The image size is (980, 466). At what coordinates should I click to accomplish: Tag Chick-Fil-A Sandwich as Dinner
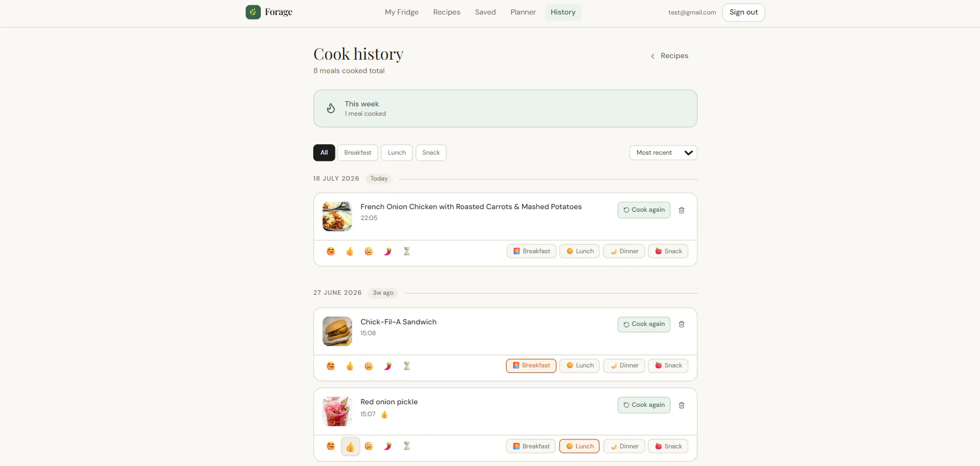(624, 366)
